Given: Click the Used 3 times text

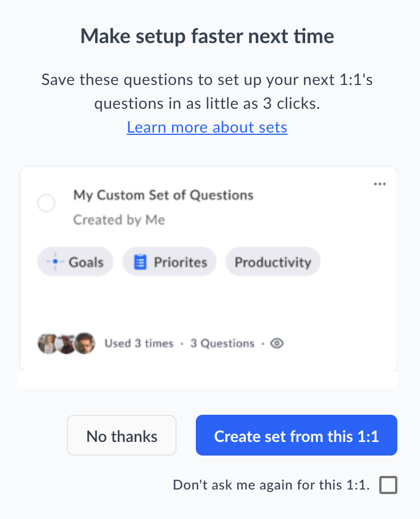Looking at the screenshot, I should point(139,343).
